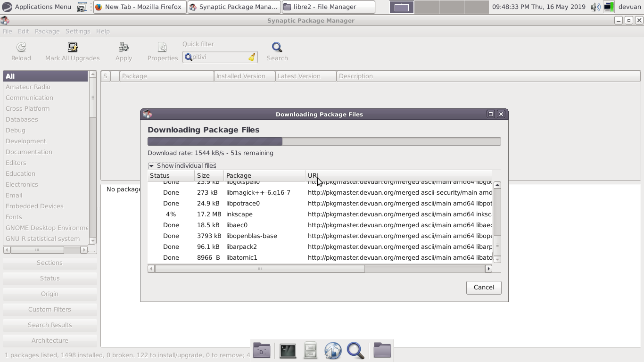Click the Reload icon in Synaptic's toolbar
The height and width of the screenshot is (362, 644).
[x=21, y=47]
